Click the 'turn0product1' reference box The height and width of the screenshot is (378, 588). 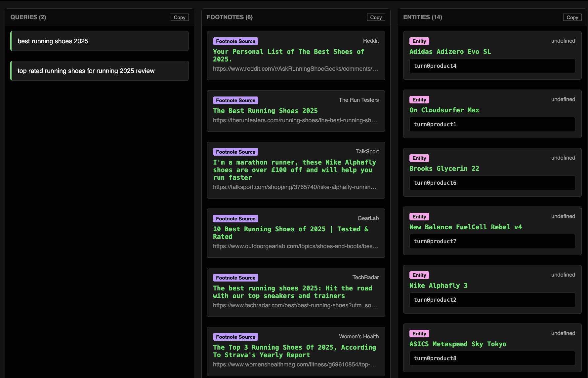492,124
